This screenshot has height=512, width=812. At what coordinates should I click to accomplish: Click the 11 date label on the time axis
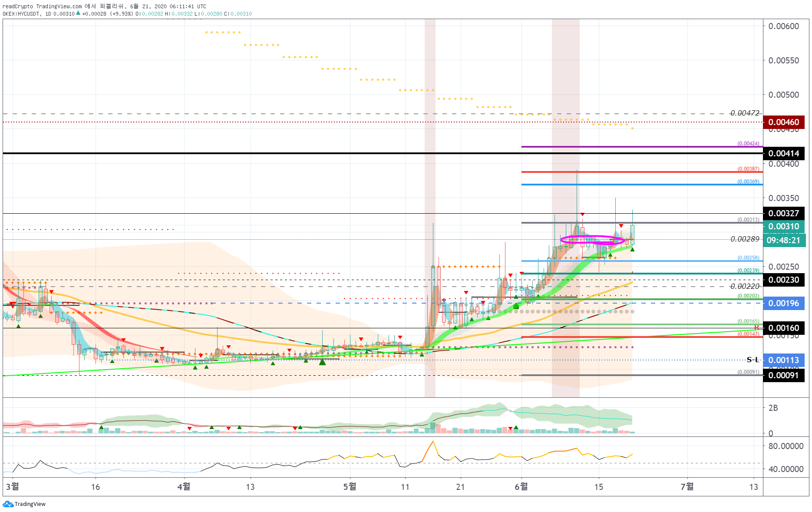pos(405,487)
